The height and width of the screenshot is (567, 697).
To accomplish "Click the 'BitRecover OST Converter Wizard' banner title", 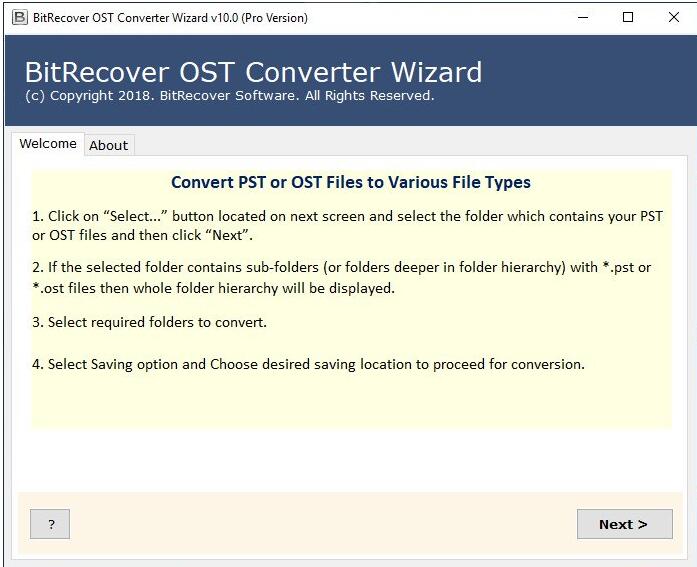I will (253, 72).
